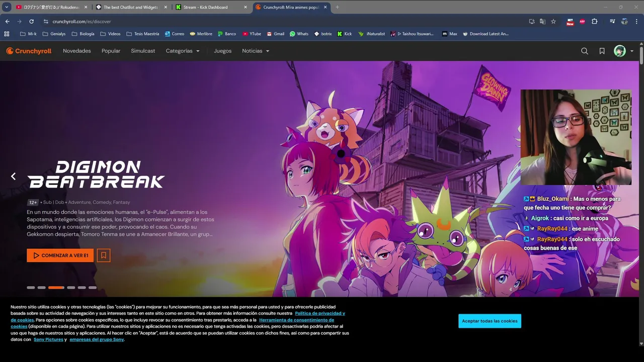The height and width of the screenshot is (362, 644).
Task: View site information icon in address bar
Action: 46,22
